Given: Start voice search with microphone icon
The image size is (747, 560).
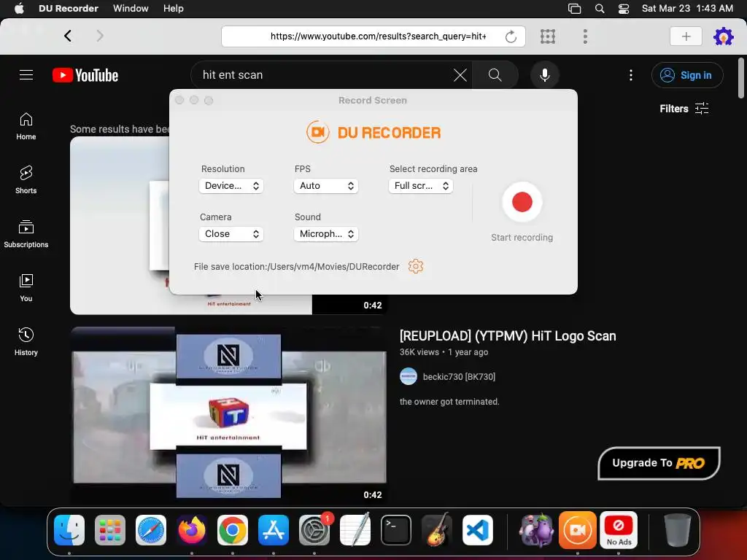Looking at the screenshot, I should pos(544,75).
